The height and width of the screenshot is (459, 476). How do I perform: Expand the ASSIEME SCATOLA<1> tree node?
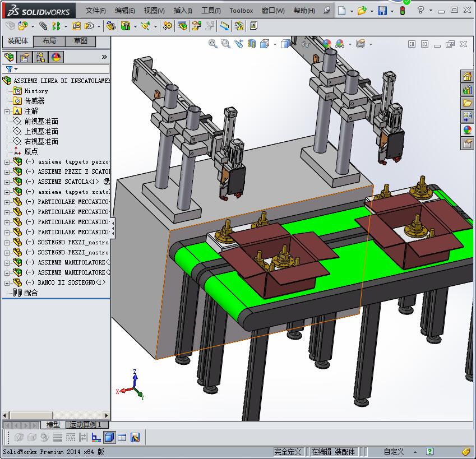click(x=7, y=182)
